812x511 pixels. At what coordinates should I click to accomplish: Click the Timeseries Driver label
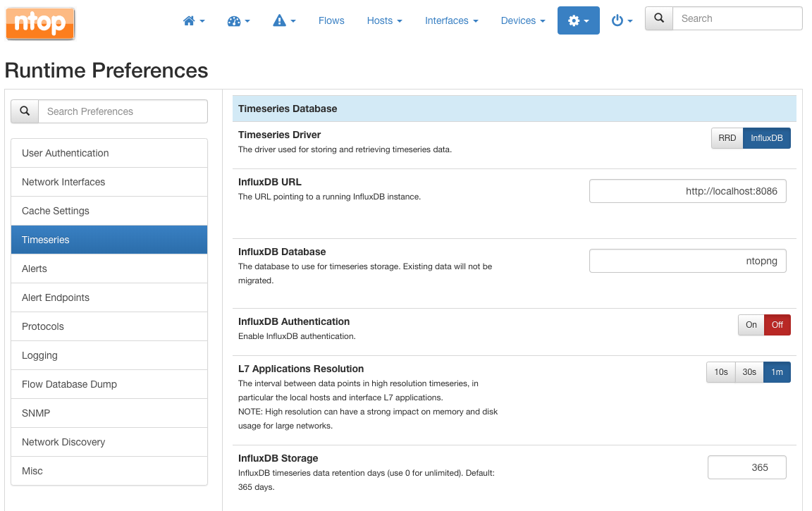[280, 135]
